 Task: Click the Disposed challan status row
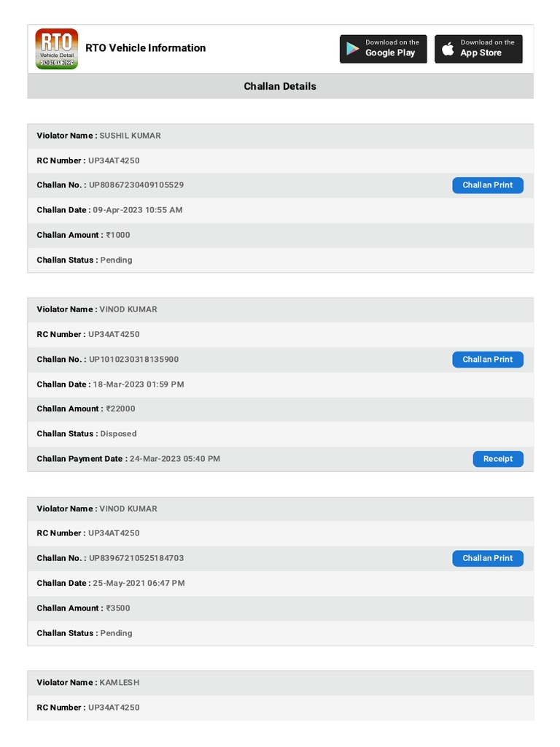click(281, 434)
